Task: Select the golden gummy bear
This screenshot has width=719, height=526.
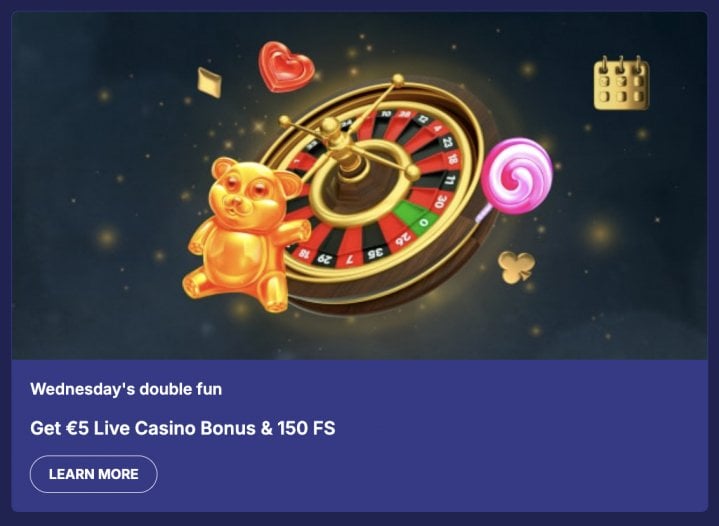Action: [x=246, y=234]
